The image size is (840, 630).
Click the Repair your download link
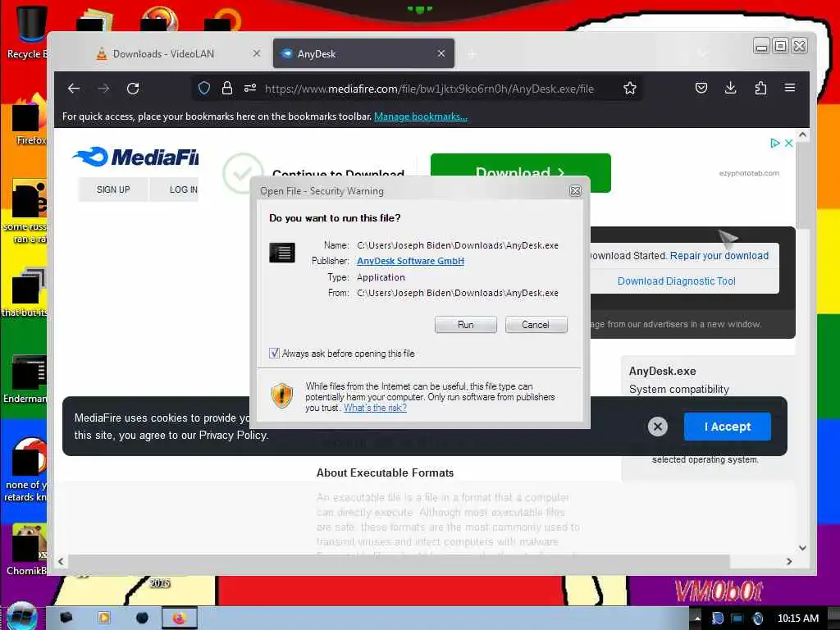(x=719, y=256)
